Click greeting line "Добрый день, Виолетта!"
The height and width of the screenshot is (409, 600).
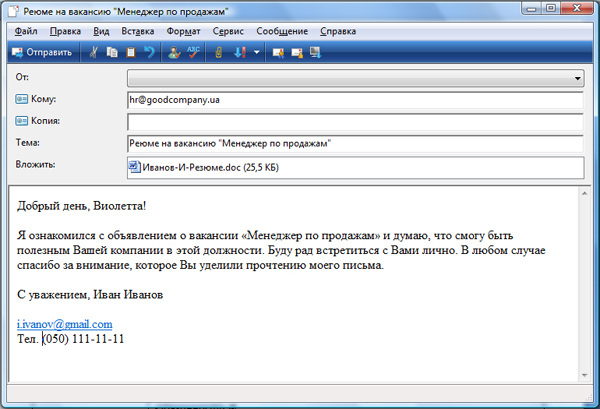82,206
